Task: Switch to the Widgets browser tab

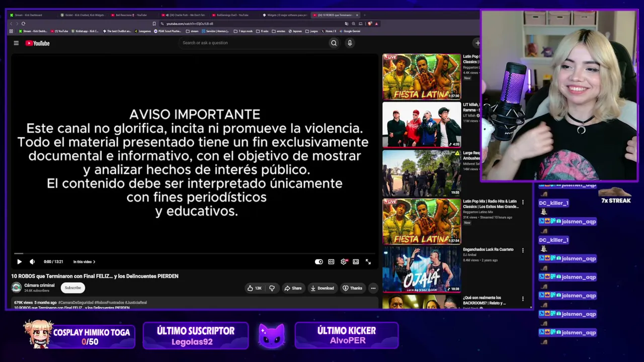Action: (x=285, y=15)
